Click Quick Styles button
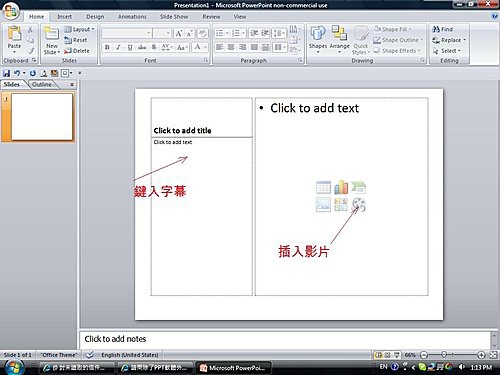This screenshot has width=500, height=375. [x=361, y=41]
